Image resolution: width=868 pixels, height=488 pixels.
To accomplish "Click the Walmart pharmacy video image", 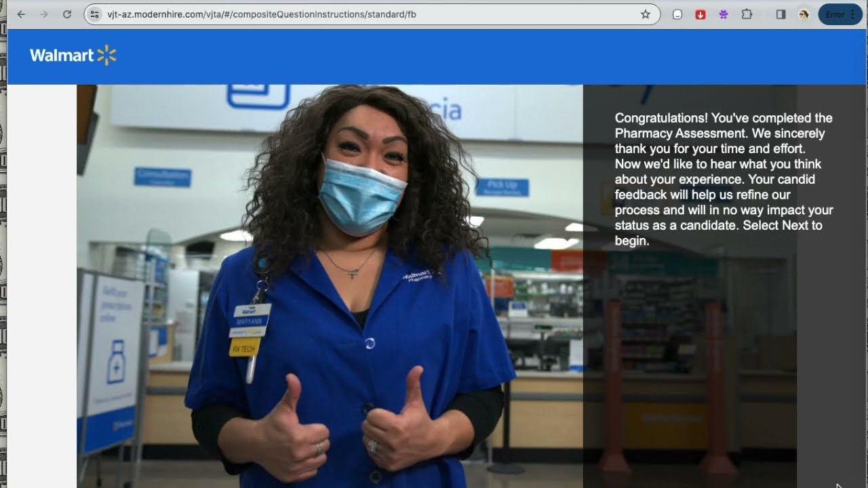I will point(330,286).
